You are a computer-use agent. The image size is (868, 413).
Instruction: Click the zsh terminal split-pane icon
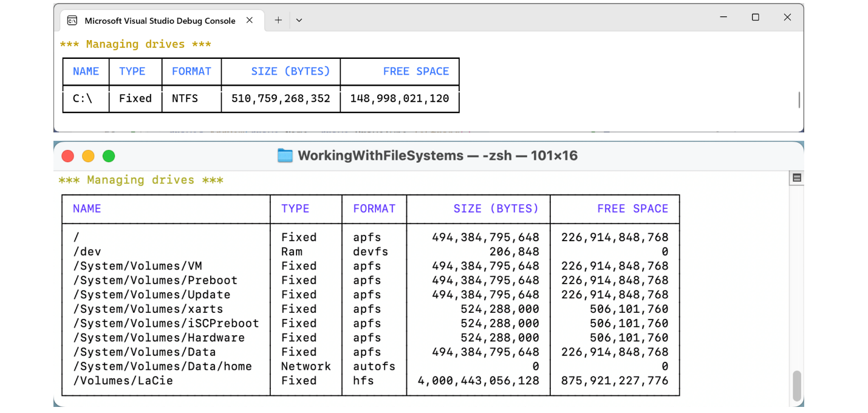click(797, 178)
